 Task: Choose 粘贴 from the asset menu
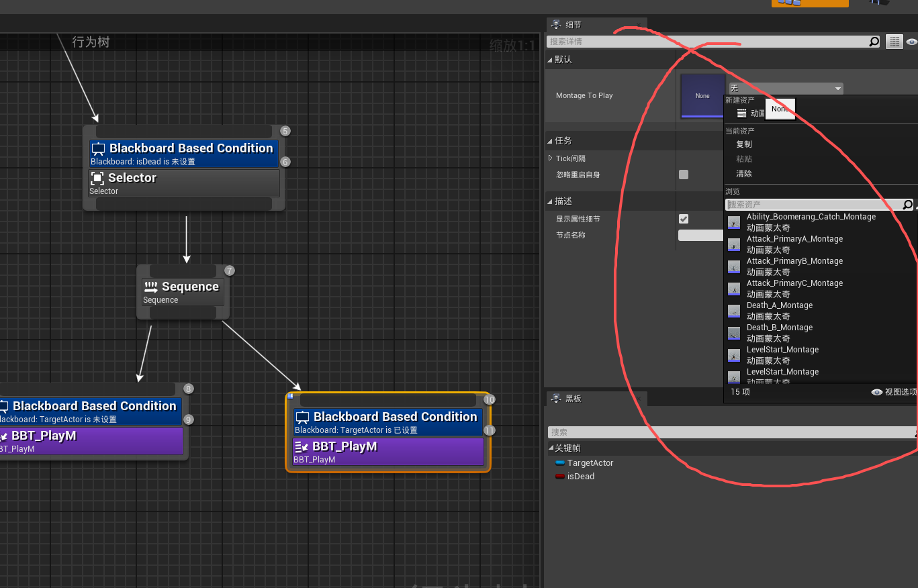pos(744,159)
